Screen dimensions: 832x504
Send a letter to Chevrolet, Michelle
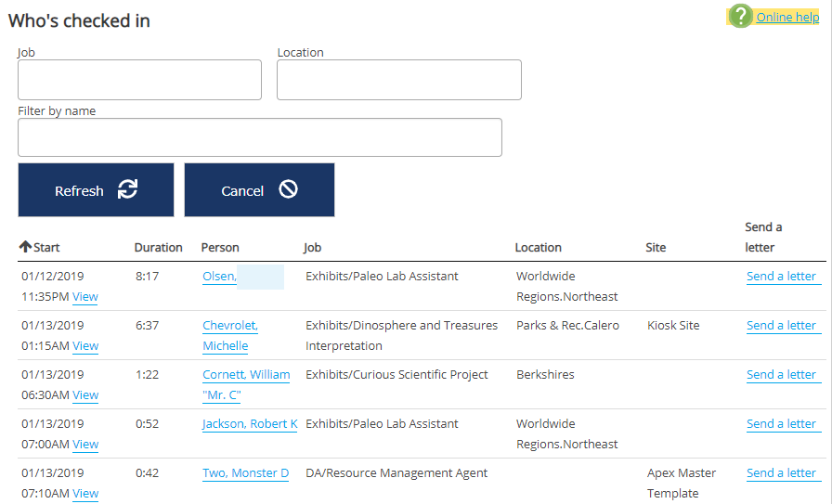click(x=781, y=325)
